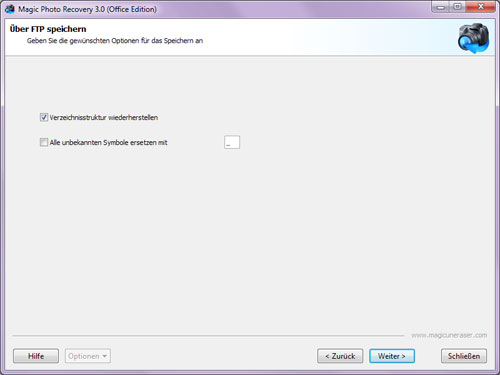Uncheck the Verzeichnisstruktur wiederherstellen checkbox
The height and width of the screenshot is (375, 500).
pos(44,117)
